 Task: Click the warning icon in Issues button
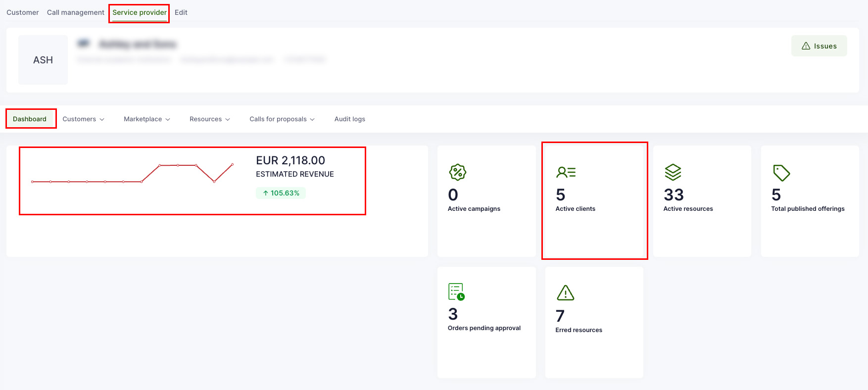pos(806,46)
